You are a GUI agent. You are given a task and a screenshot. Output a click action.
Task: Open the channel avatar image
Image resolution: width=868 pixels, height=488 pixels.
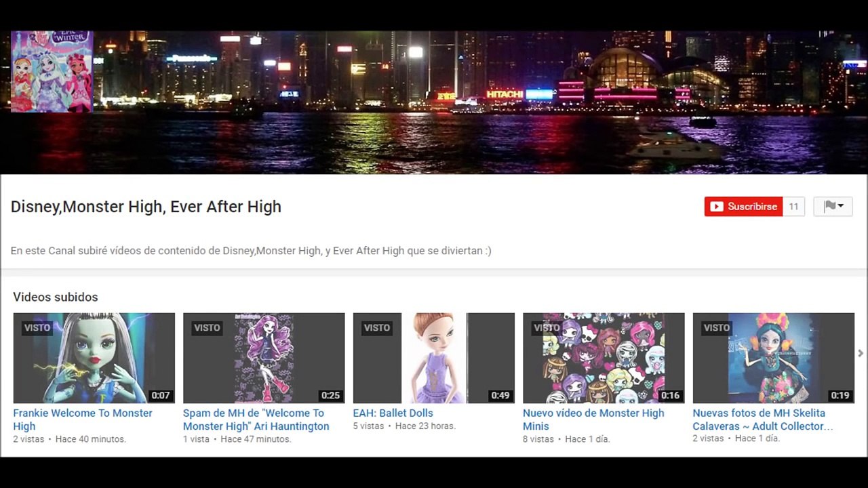pos(52,71)
